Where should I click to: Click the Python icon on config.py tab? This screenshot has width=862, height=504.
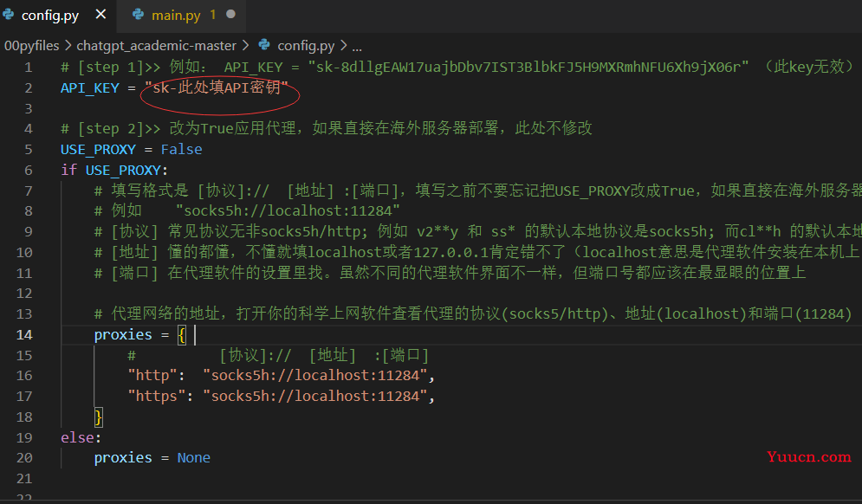pyautogui.click(x=9, y=15)
